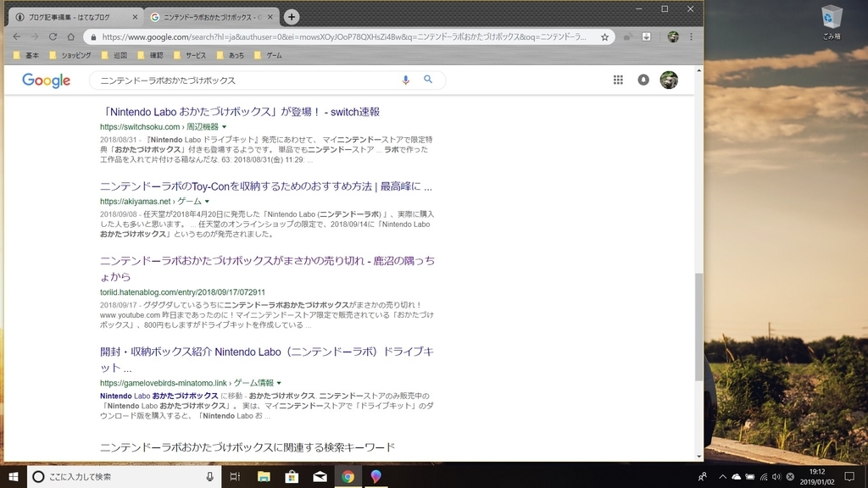This screenshot has height=488, width=868.
Task: Check the battery status tray icon
Action: pos(750,476)
